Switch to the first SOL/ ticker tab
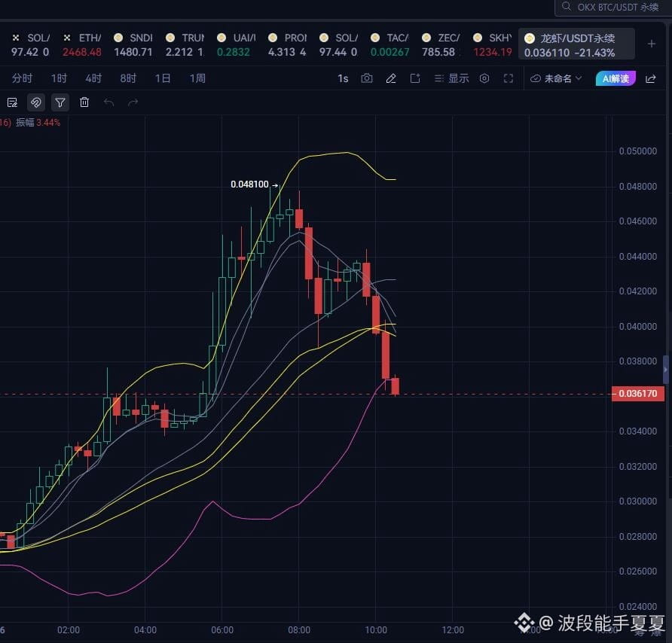The width and height of the screenshot is (672, 643). pos(30,45)
